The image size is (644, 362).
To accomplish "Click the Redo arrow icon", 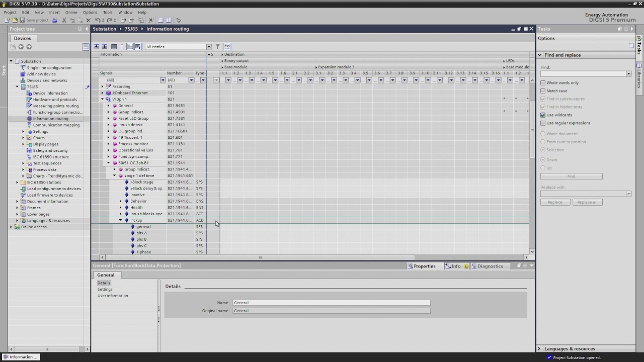I will pyautogui.click(x=109, y=20).
